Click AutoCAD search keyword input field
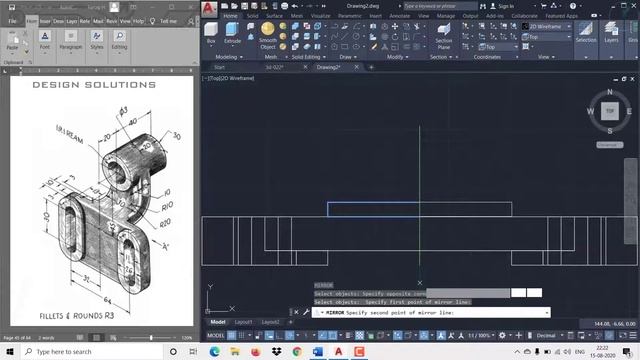The width and height of the screenshot is (640, 360). (440, 6)
